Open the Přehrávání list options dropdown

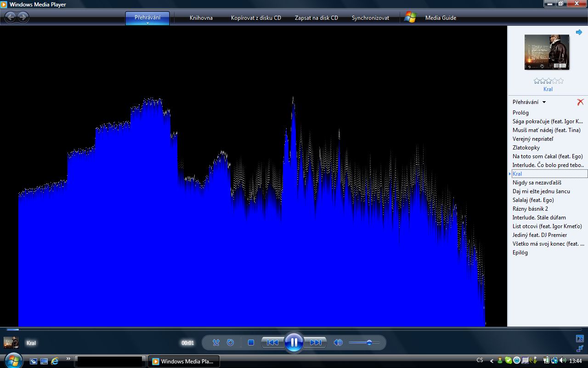click(529, 102)
